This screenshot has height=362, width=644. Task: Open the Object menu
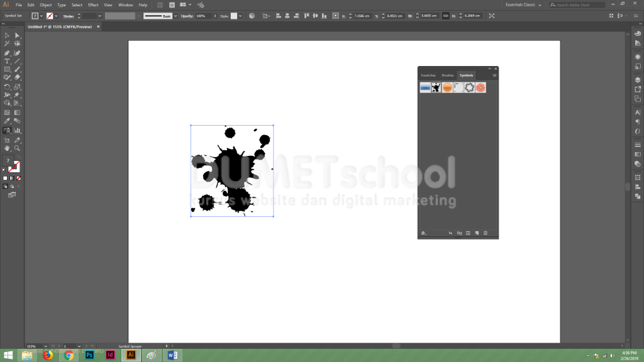(x=45, y=5)
